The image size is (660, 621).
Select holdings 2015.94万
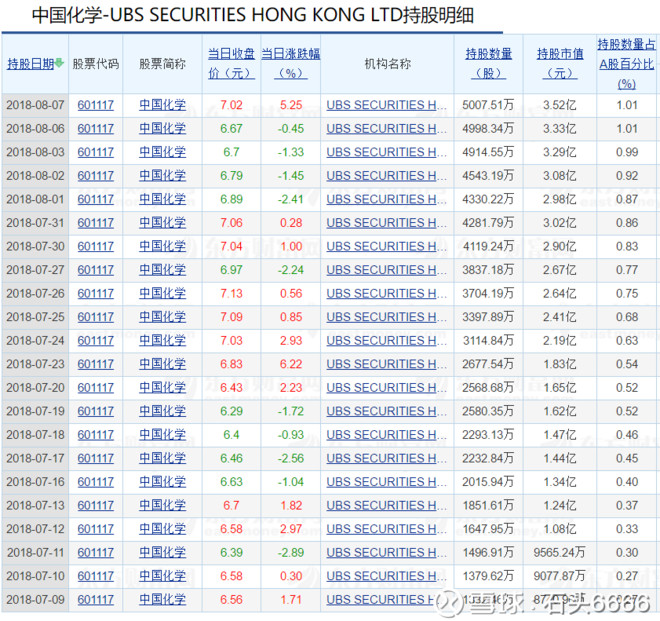488,482
